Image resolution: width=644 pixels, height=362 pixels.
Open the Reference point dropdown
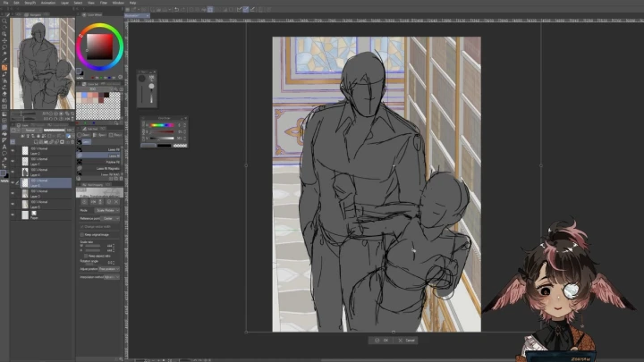(x=108, y=218)
